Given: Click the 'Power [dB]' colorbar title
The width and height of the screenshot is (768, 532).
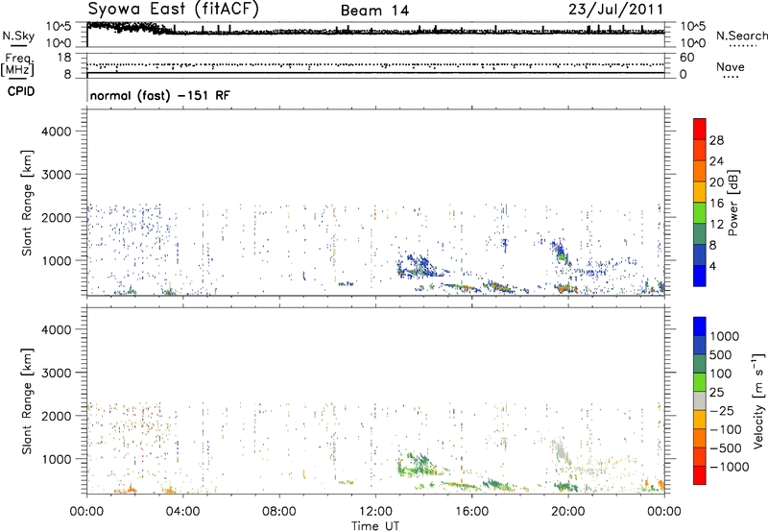Looking at the screenshot, I should point(733,203).
